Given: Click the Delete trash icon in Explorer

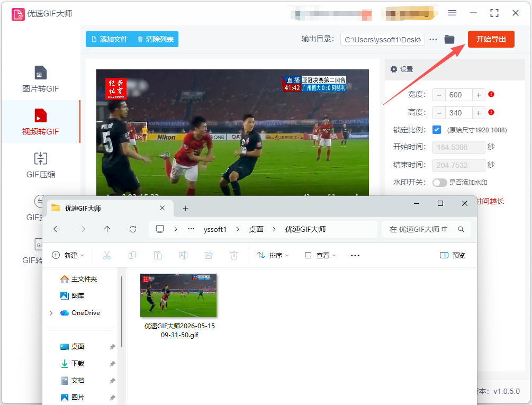Looking at the screenshot, I should pyautogui.click(x=234, y=255).
